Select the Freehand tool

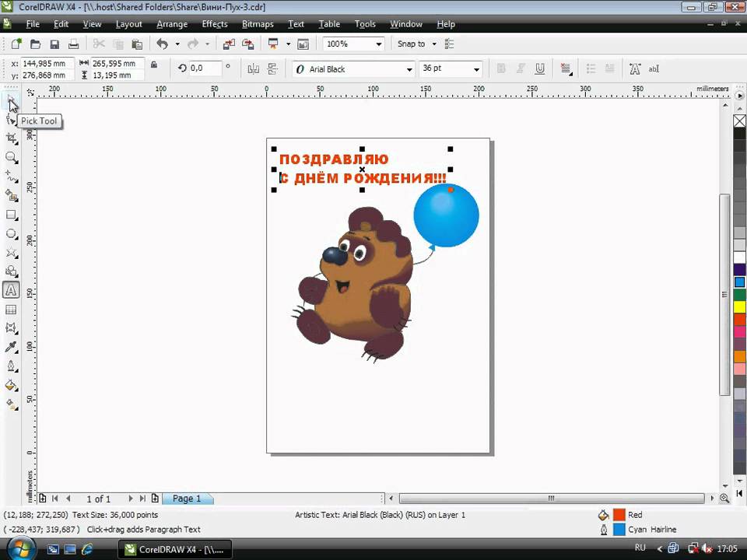click(x=12, y=177)
